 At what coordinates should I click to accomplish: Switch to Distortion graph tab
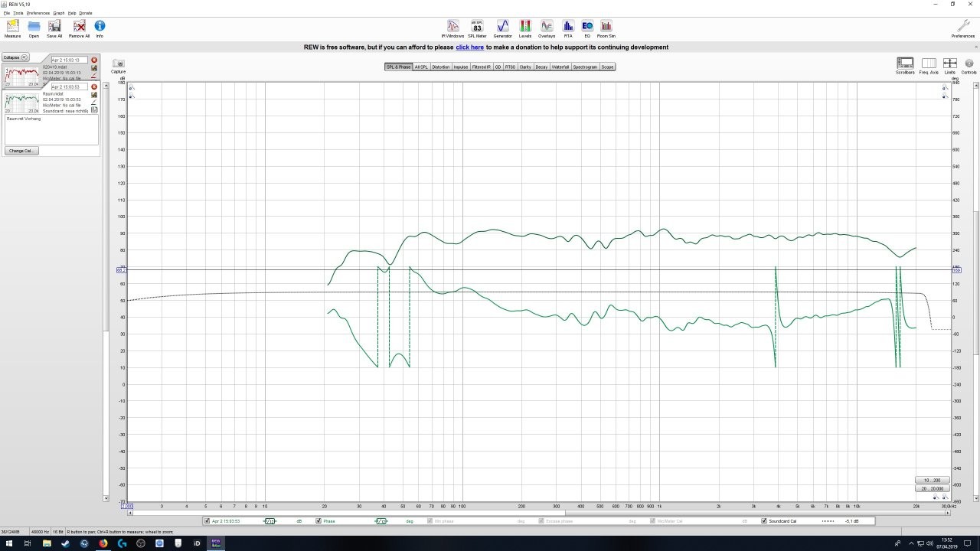point(441,67)
